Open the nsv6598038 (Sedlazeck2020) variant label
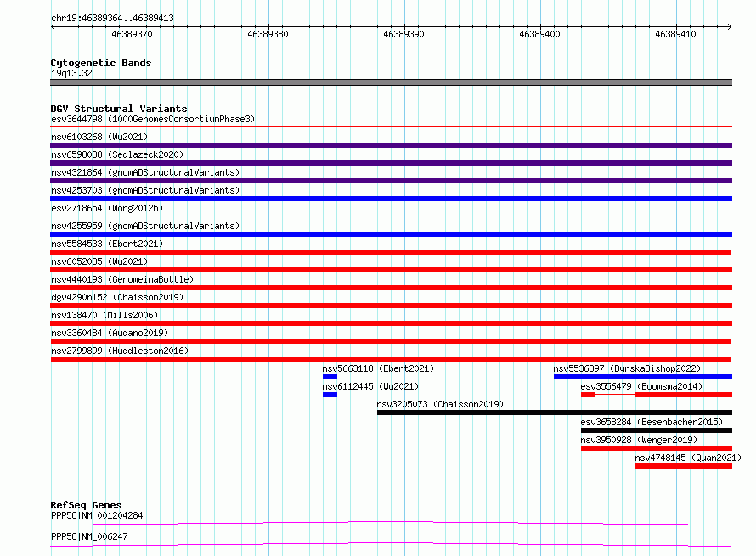 tap(117, 154)
